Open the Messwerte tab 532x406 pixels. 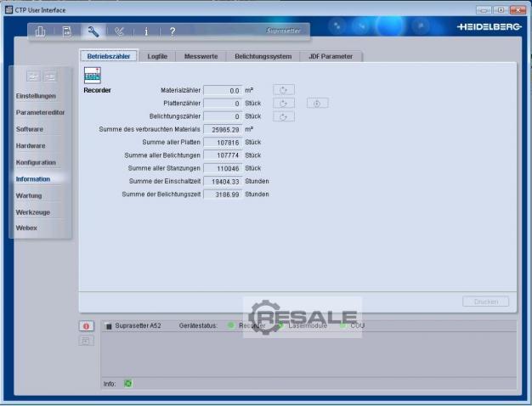pos(201,56)
